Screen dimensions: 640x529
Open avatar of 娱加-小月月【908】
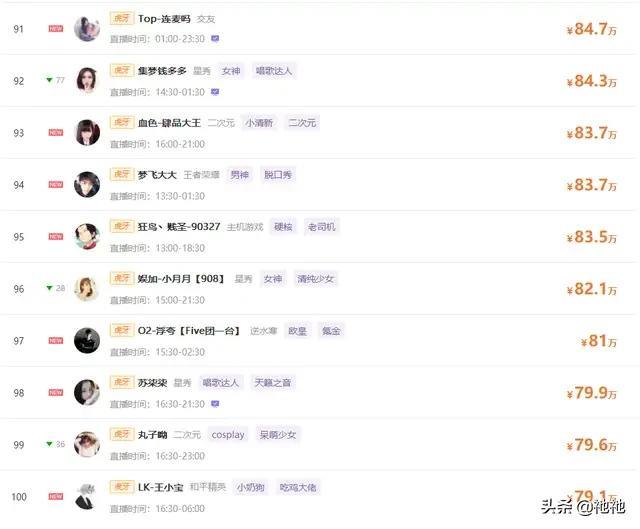[x=87, y=289]
